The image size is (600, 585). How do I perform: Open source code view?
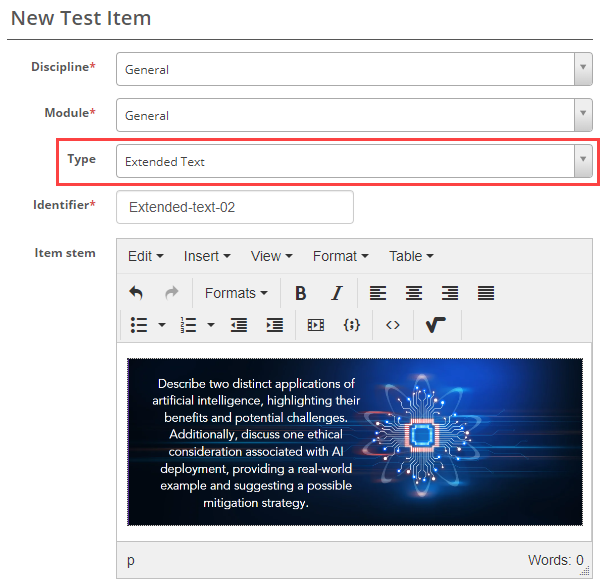pos(393,325)
